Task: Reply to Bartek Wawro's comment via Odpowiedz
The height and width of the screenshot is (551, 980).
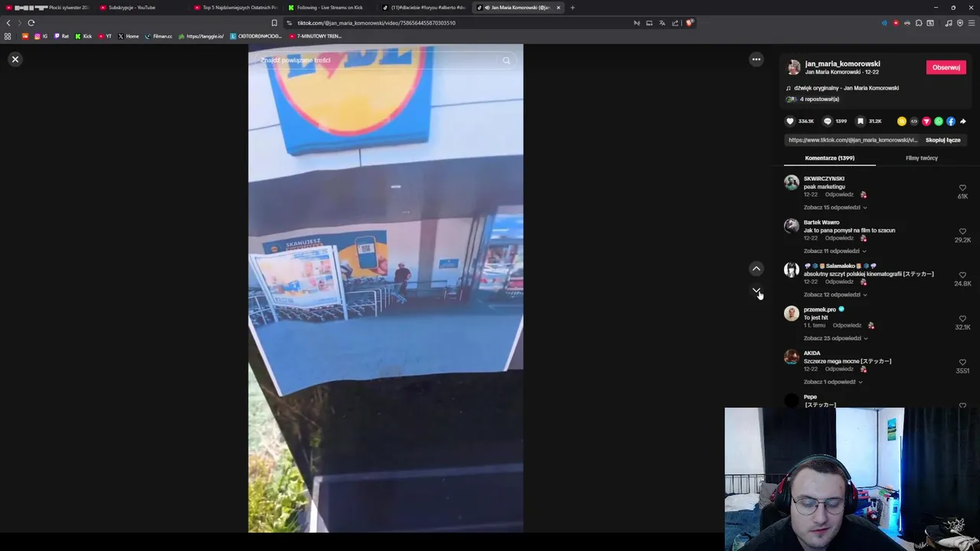Action: pyautogui.click(x=839, y=238)
